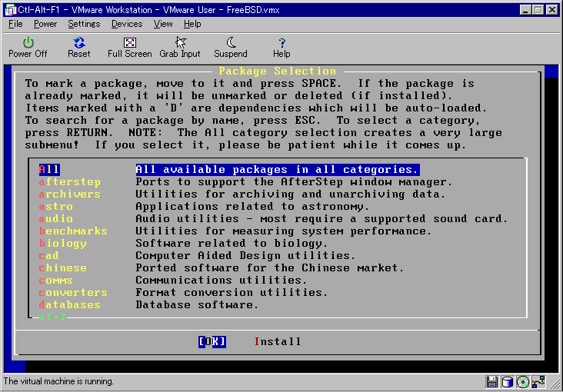
Task: Open the Devices menu
Action: (x=127, y=24)
